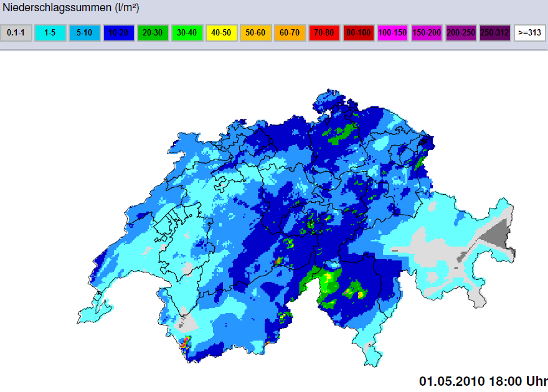
Task: Select the red 70-80 legend swatch
Action: point(324,33)
